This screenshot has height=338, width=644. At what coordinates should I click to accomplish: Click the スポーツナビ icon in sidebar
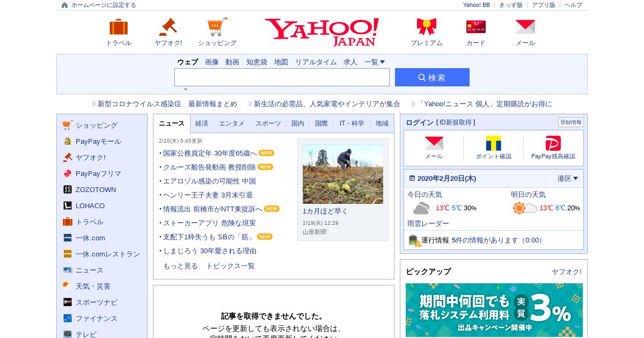click(67, 302)
